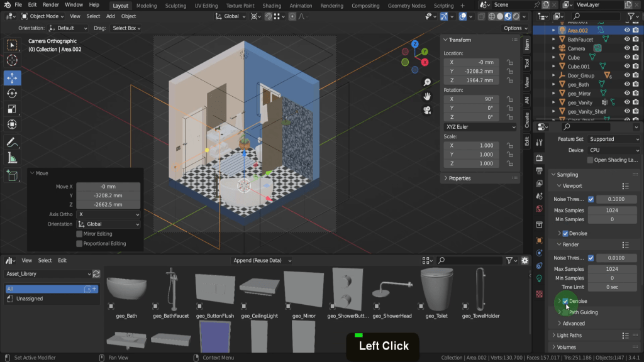644x362 pixels.
Task: Activate the Rotate tool
Action: click(12, 94)
